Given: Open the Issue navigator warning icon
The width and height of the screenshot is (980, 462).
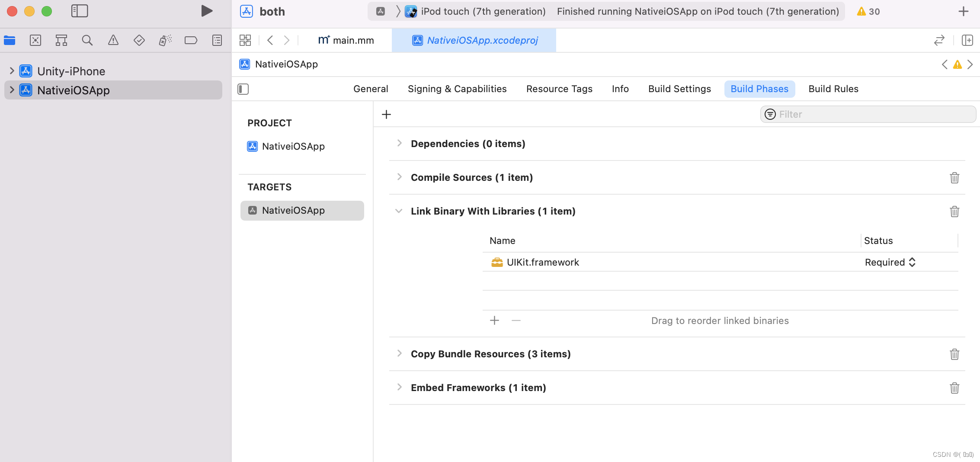Looking at the screenshot, I should [x=113, y=40].
